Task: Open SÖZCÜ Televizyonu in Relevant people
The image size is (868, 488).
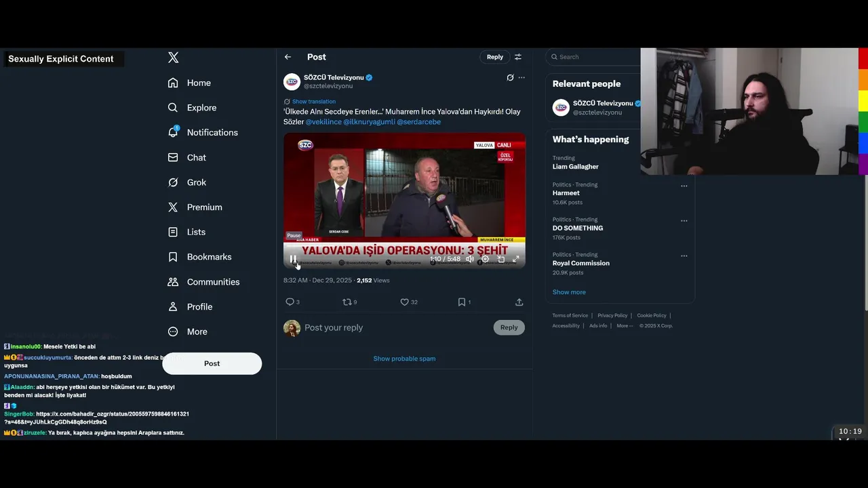Action: (603, 104)
